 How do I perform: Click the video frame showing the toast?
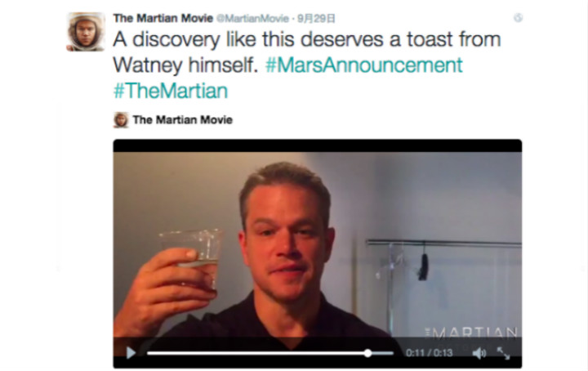317,244
